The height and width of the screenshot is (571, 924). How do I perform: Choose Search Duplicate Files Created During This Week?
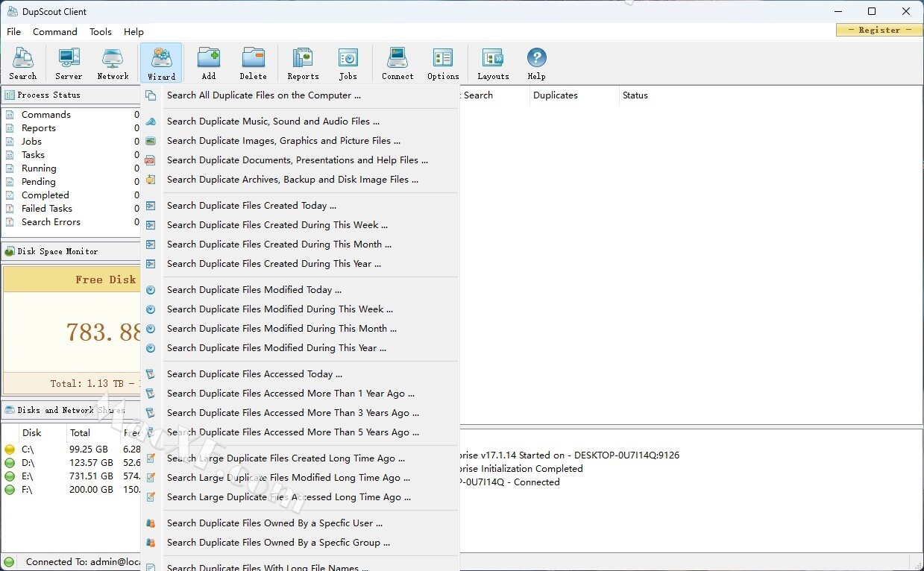click(x=300, y=225)
